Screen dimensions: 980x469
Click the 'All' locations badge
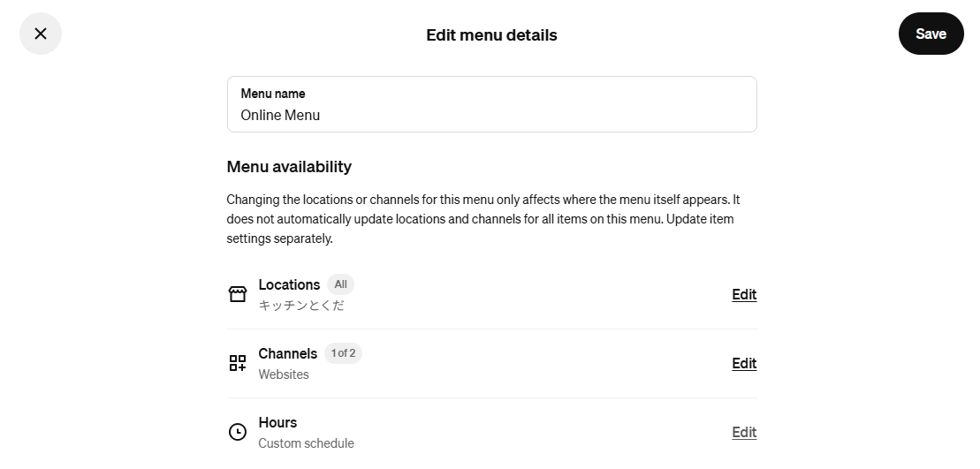tap(340, 284)
